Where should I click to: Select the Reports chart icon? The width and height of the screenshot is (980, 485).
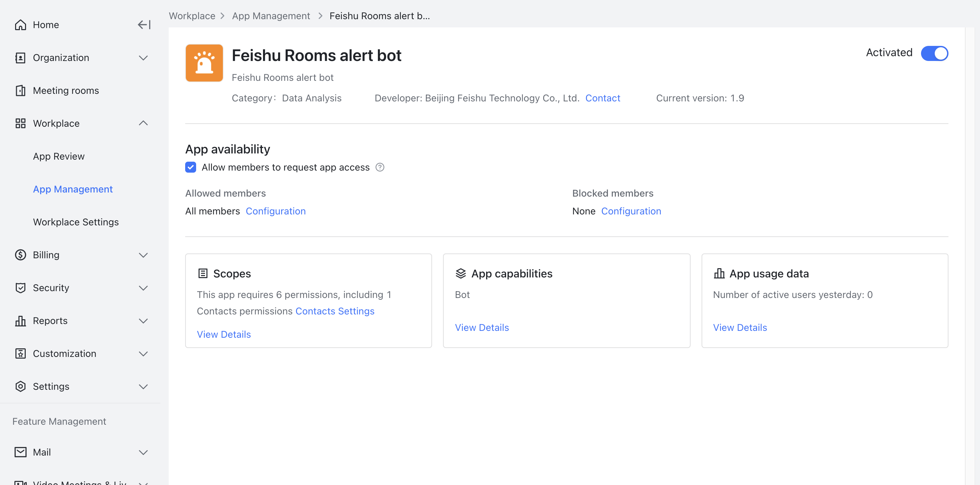click(21, 320)
